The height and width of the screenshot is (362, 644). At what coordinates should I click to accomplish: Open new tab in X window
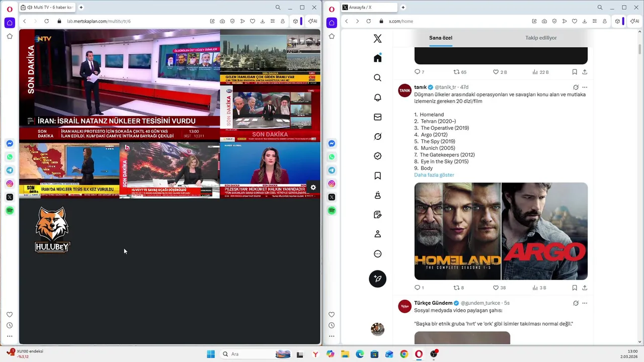(x=403, y=8)
